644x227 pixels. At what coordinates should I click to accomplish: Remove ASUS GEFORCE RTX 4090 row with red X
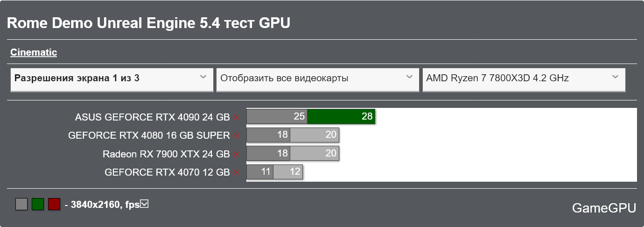(x=237, y=117)
